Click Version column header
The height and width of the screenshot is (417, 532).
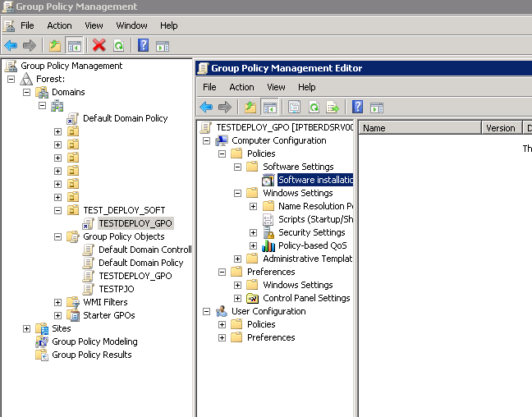click(502, 128)
